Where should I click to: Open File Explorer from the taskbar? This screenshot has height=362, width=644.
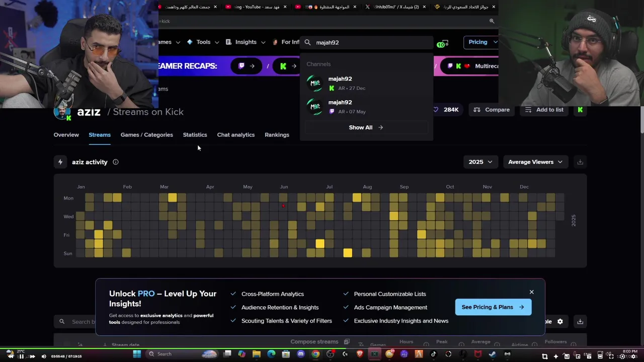click(257, 354)
